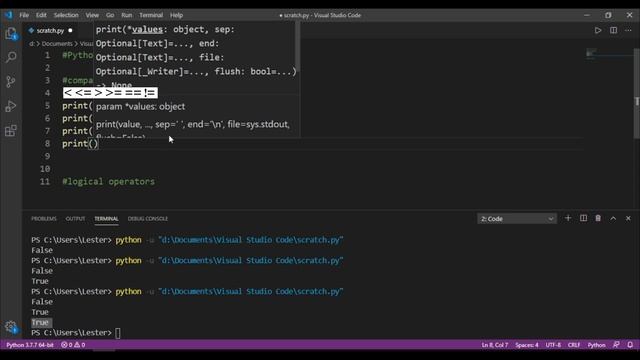Click the editor vertical scrollbar
Viewport: 640px width, 360px height.
(637, 94)
